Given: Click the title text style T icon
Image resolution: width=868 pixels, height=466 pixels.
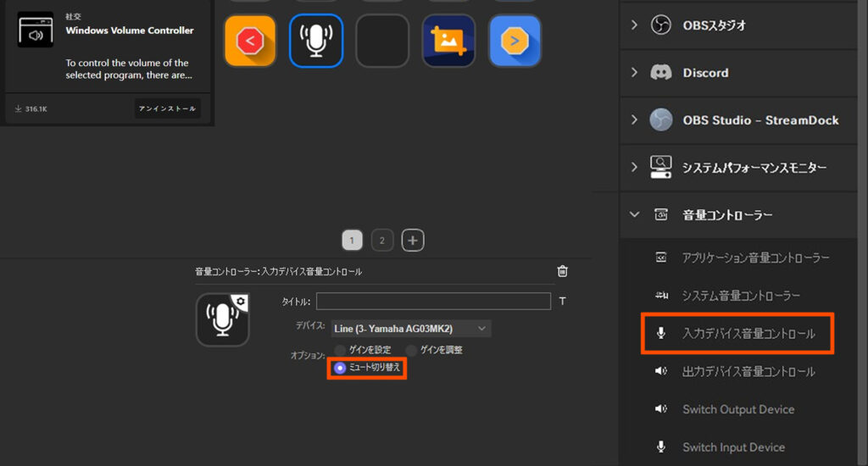Looking at the screenshot, I should pos(562,302).
